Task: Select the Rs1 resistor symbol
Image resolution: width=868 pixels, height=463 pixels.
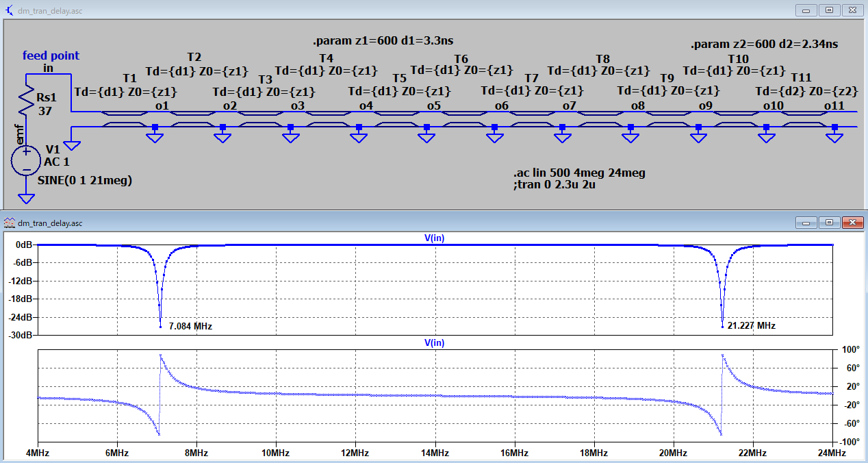Action: pos(26,100)
